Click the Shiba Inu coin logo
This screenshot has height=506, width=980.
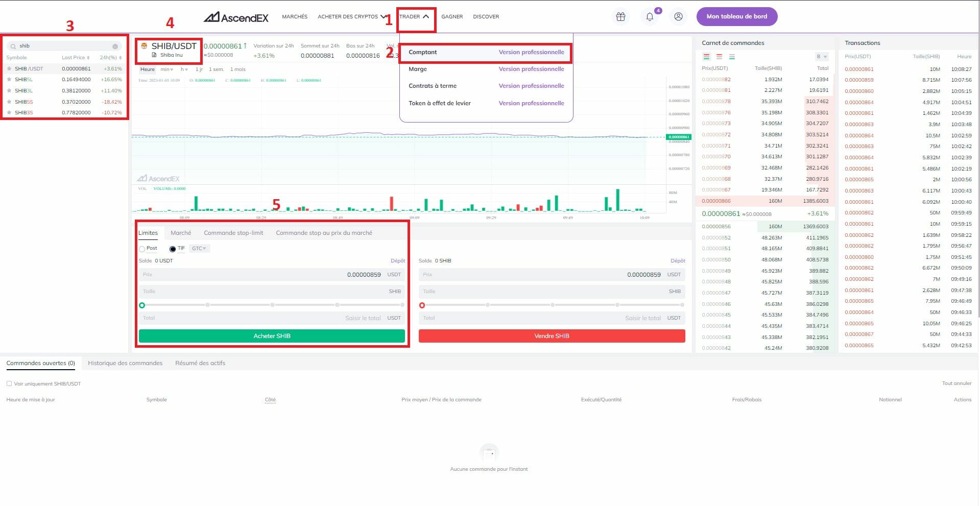pyautogui.click(x=144, y=46)
